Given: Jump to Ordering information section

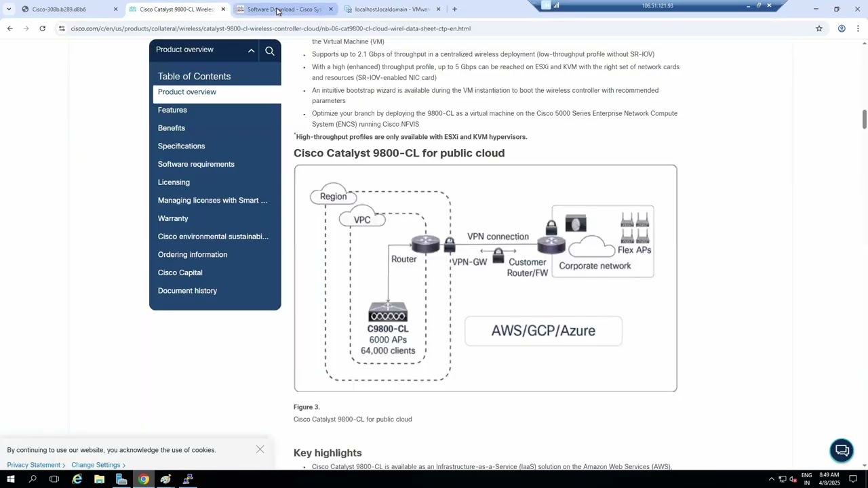Looking at the screenshot, I should (193, 255).
